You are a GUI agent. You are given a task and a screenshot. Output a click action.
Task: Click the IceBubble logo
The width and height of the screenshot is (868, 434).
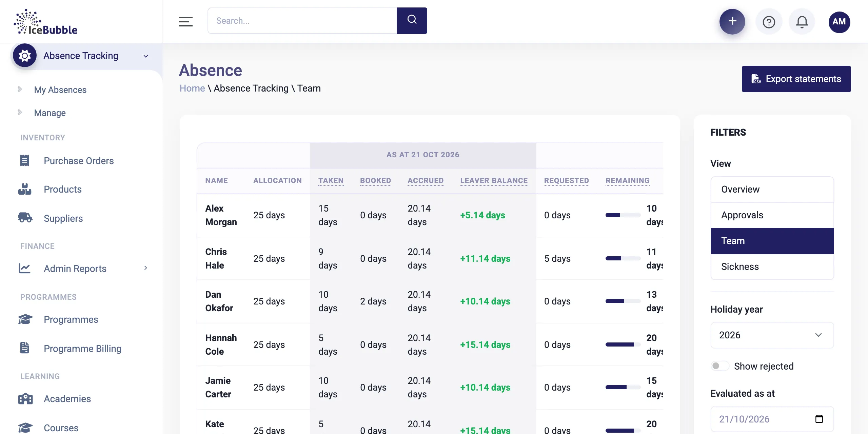pos(45,22)
